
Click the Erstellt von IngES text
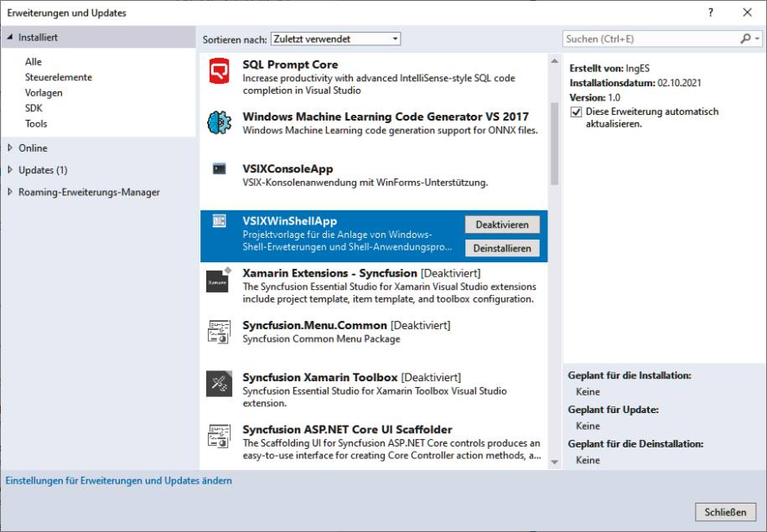click(x=609, y=69)
